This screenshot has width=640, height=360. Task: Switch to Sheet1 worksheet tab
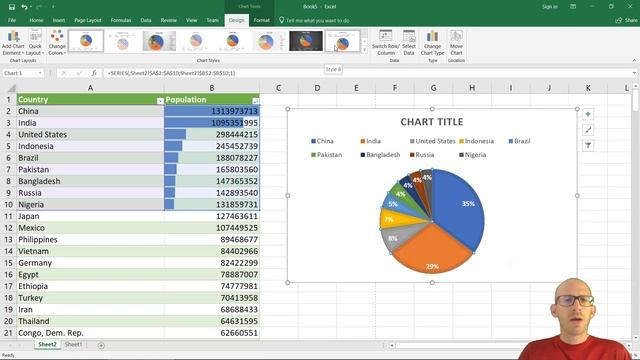(x=73, y=344)
